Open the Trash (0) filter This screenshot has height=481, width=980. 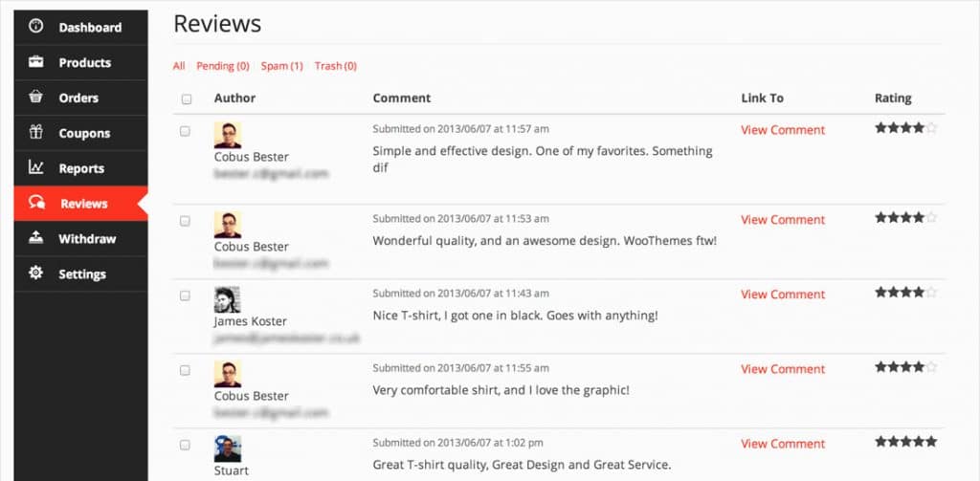336,66
